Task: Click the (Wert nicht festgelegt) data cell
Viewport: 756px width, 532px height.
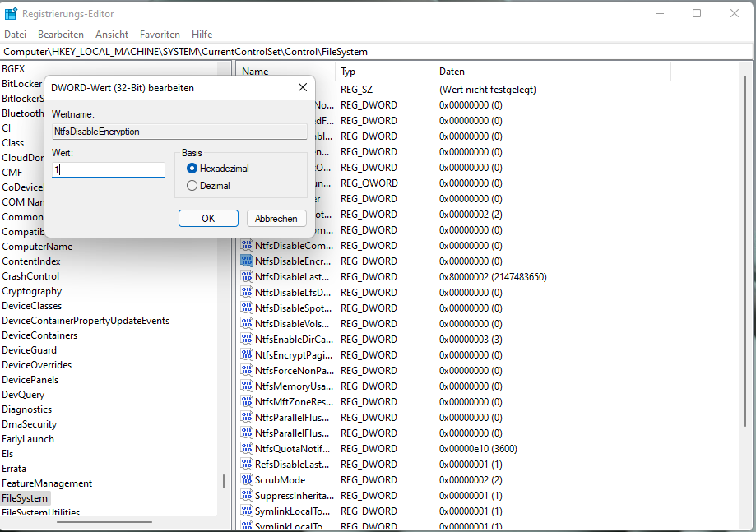Action: point(488,89)
